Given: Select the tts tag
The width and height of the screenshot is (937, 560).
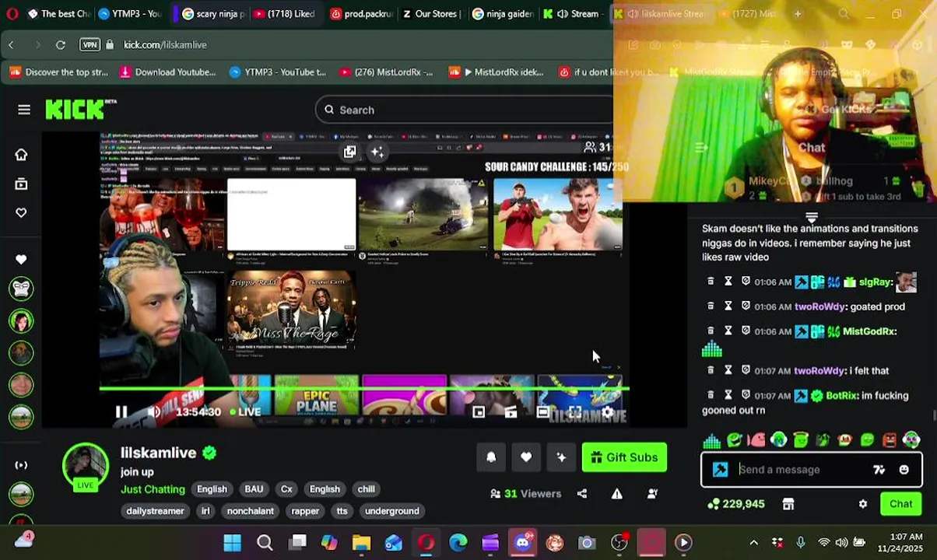Looking at the screenshot, I should [342, 511].
